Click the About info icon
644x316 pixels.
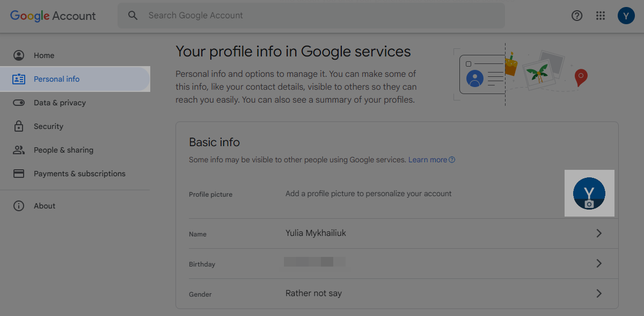click(19, 206)
